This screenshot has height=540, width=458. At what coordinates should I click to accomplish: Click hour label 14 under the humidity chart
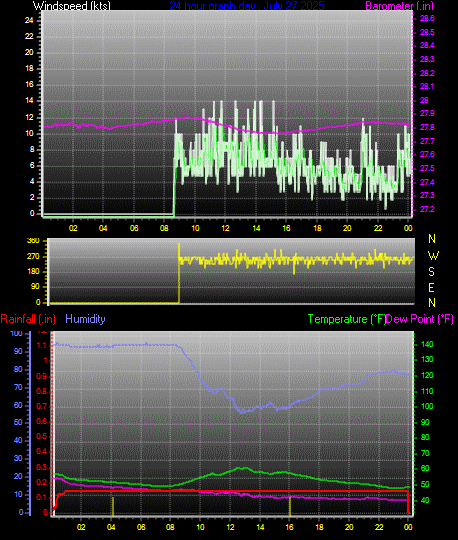[260, 527]
